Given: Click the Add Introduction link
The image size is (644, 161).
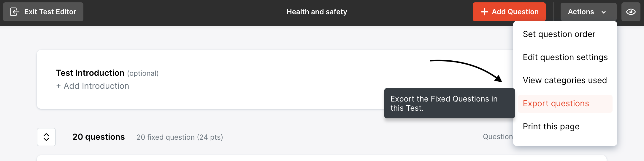Looking at the screenshot, I should [x=96, y=86].
